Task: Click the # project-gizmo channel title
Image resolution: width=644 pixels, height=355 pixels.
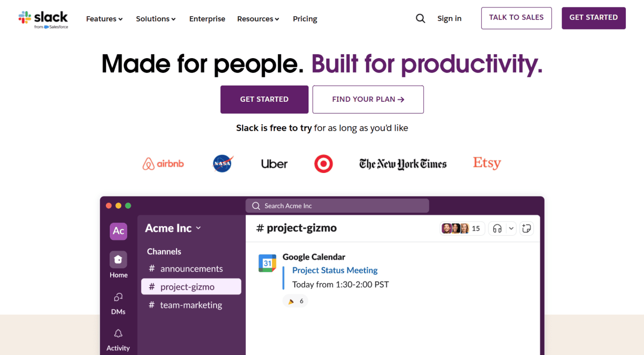Action: (x=296, y=228)
